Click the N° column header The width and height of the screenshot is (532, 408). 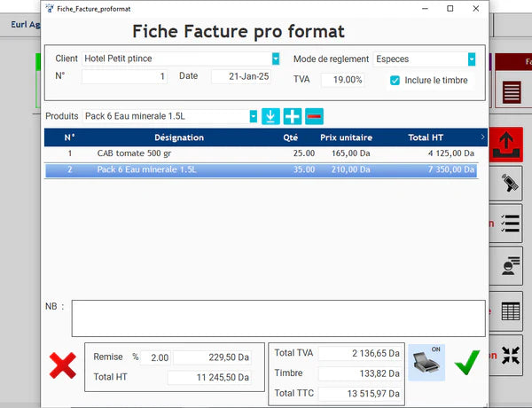[x=69, y=137]
